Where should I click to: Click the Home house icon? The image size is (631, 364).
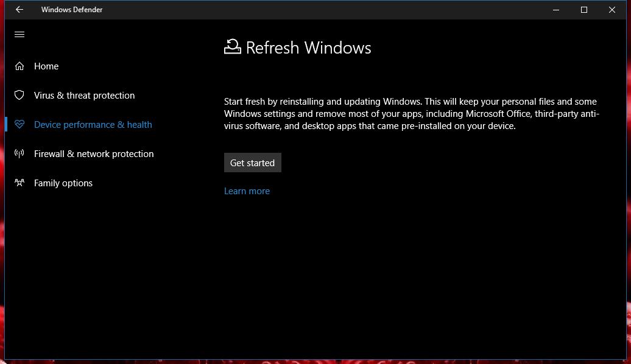point(19,66)
